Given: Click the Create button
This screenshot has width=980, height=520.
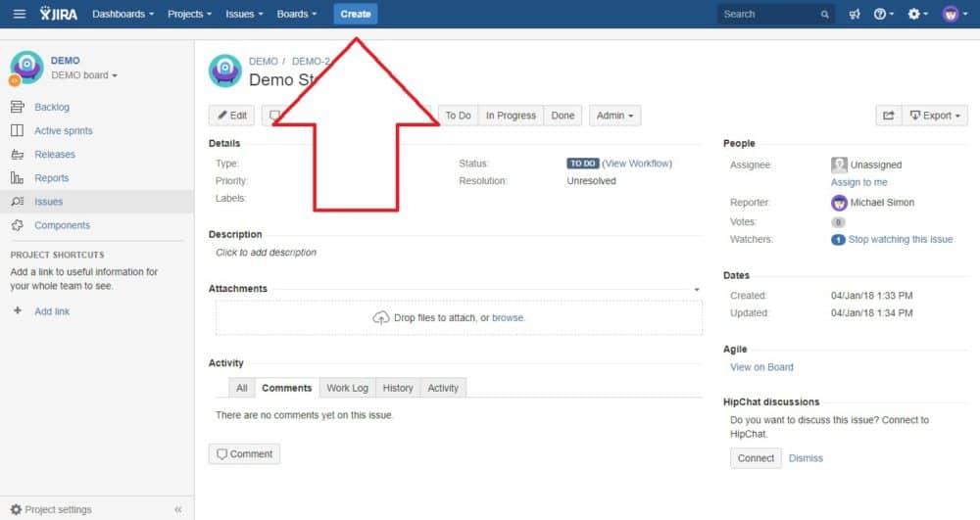Looking at the screenshot, I should [356, 14].
